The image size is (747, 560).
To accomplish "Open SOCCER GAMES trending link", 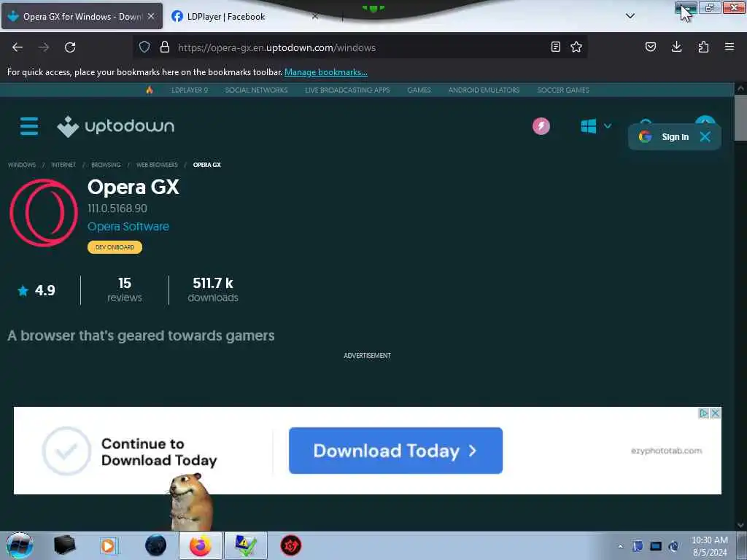I will click(x=563, y=90).
